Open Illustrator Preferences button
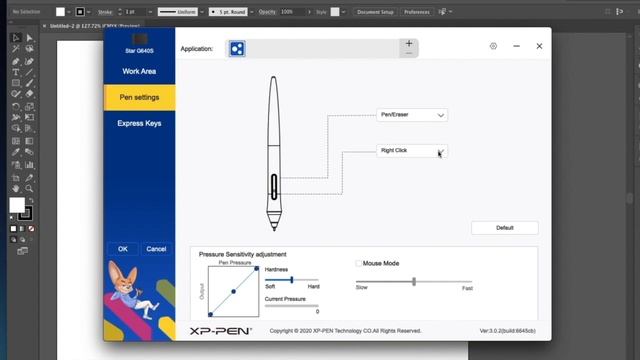The height and width of the screenshot is (360, 640). pos(417,12)
